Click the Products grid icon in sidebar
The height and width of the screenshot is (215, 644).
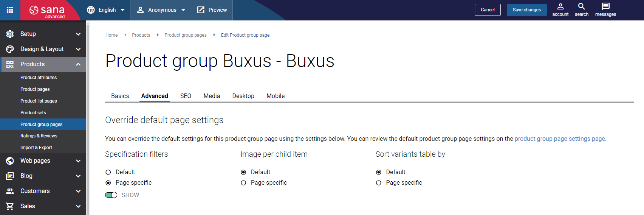pos(10,64)
